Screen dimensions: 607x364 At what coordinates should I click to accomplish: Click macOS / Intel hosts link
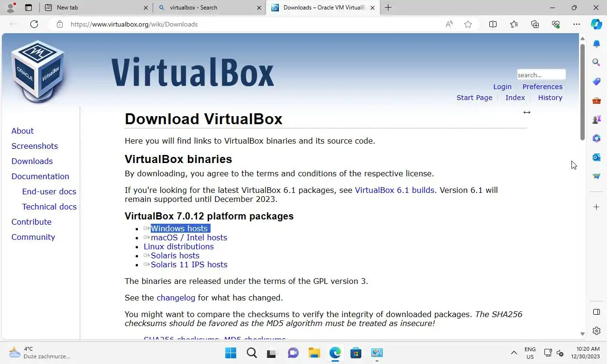(189, 237)
